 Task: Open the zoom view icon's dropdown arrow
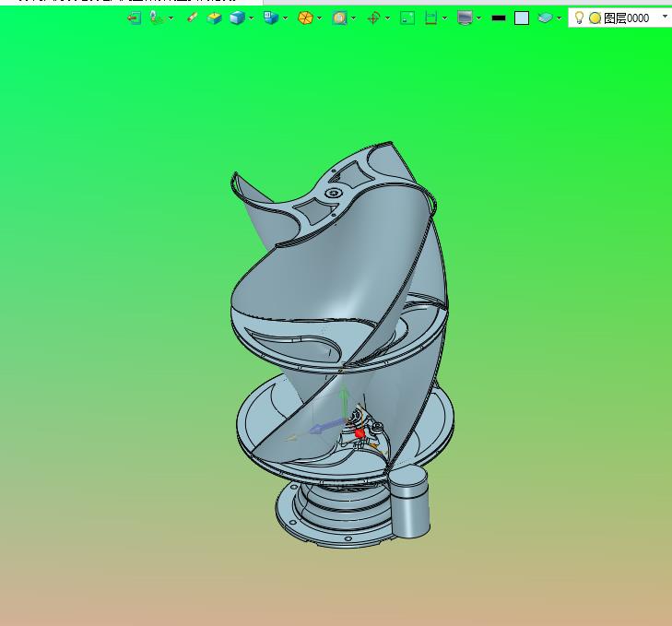353,18
